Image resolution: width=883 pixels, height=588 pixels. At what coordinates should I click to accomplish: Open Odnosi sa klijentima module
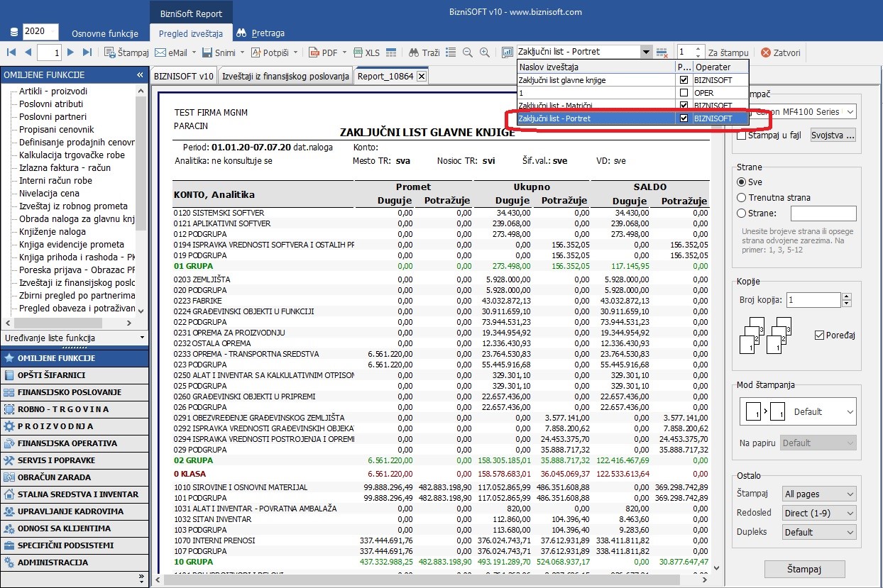tap(75, 528)
